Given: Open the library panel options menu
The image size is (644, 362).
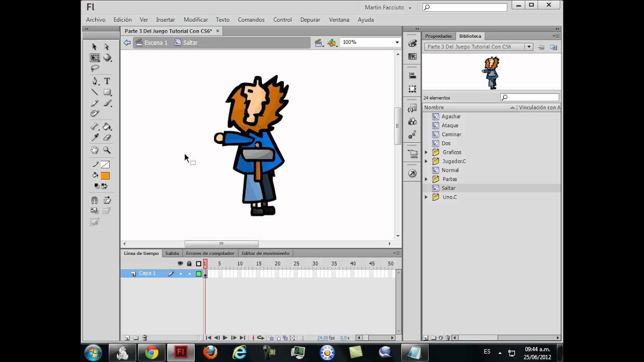Looking at the screenshot, I should (556, 36).
